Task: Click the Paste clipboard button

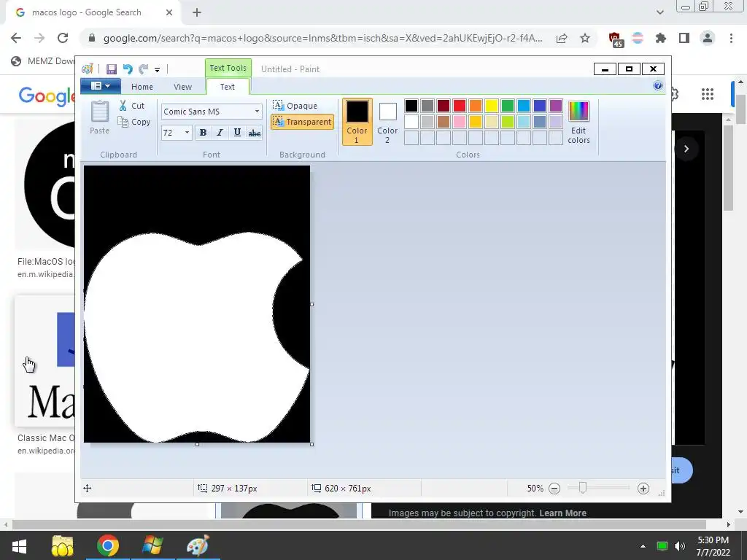Action: [x=99, y=117]
